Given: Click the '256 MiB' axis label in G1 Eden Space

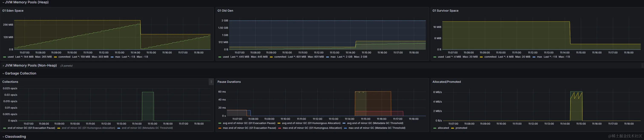Looking at the screenshot, I should (8, 25).
